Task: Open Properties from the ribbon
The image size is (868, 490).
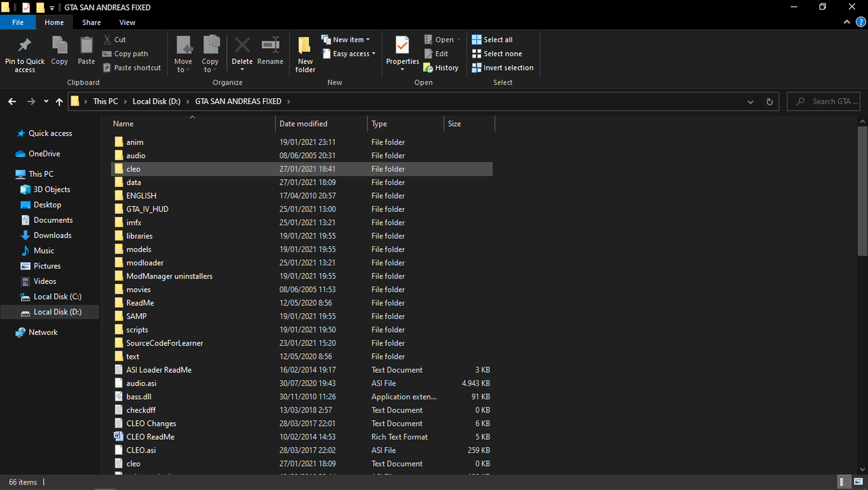Action: [403, 54]
